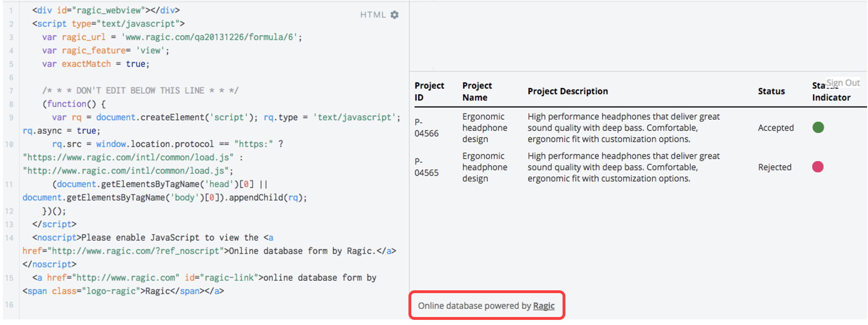Click the closing '})();' code line
This screenshot has width=868, height=325.
[54, 211]
